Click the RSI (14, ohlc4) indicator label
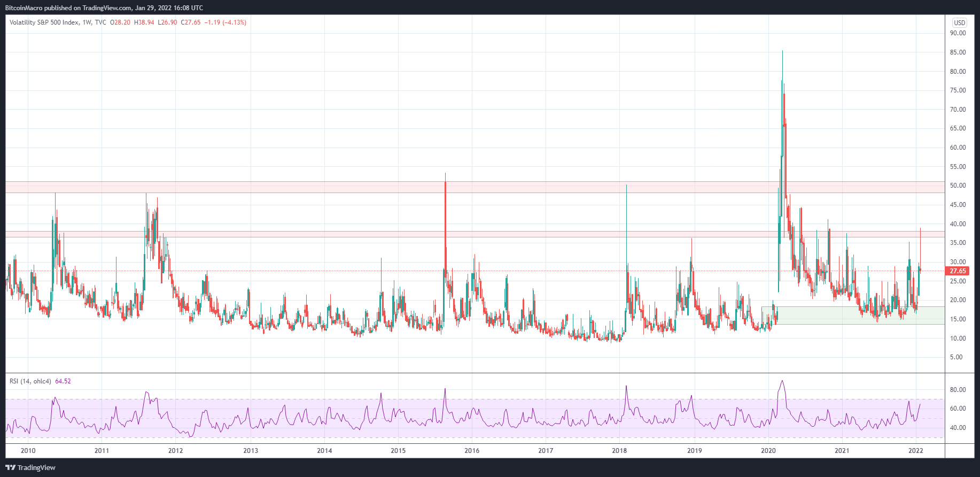The image size is (980, 477). tap(30, 381)
